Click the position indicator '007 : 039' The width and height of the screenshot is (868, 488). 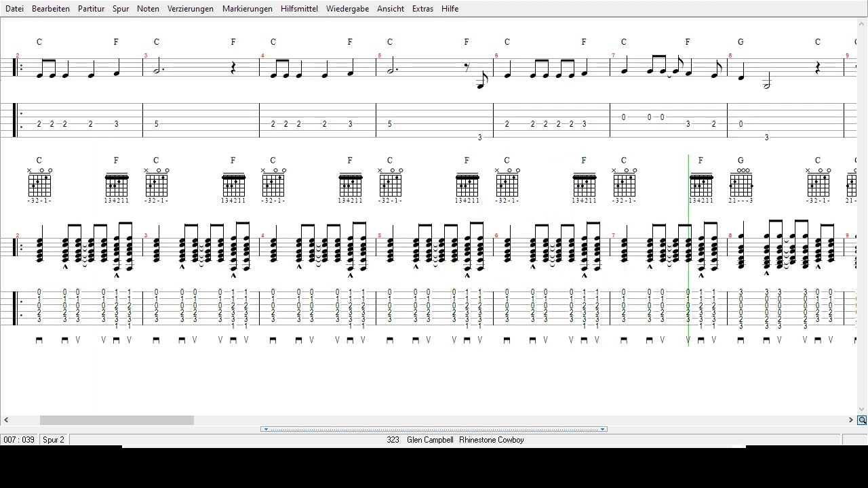(19, 440)
